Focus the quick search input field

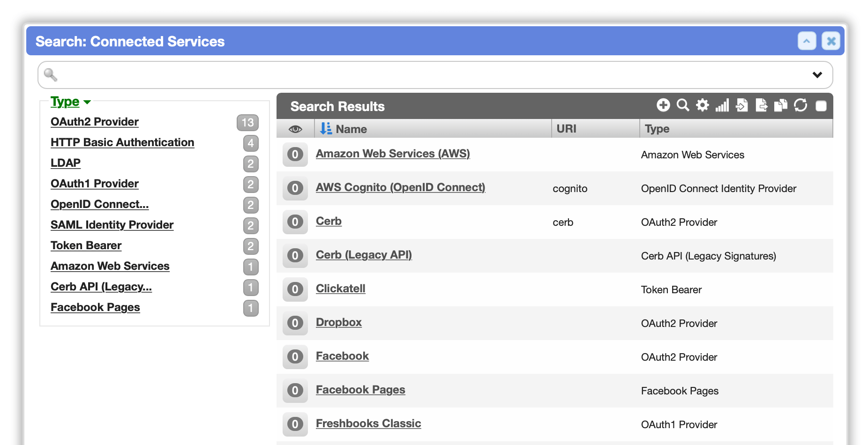click(x=435, y=75)
